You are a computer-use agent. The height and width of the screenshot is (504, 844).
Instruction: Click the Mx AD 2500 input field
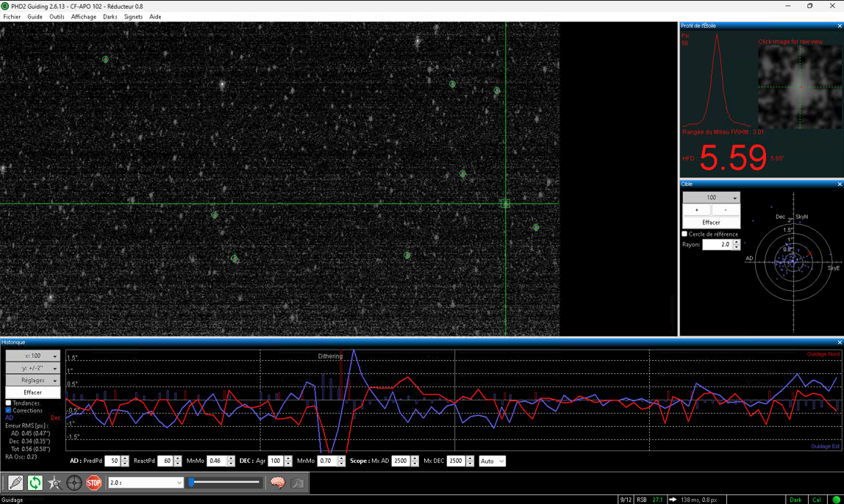pos(401,461)
